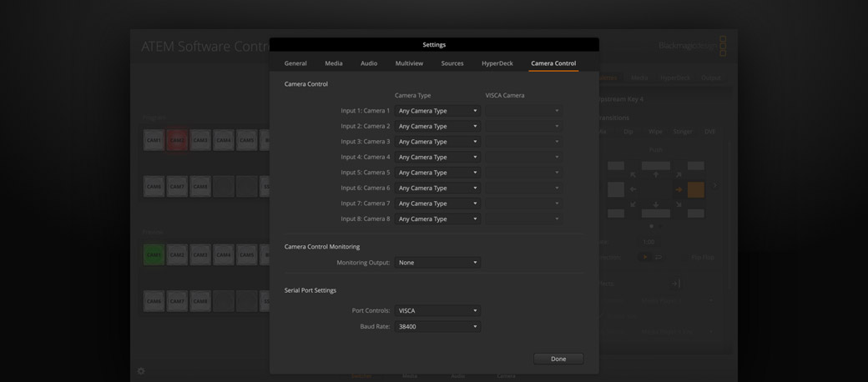Click the Done button

click(558, 359)
